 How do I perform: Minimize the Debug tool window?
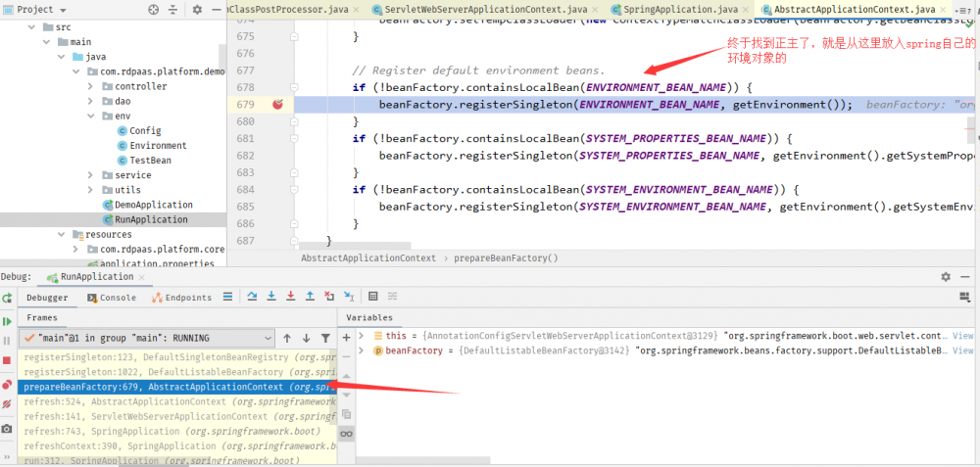(966, 277)
